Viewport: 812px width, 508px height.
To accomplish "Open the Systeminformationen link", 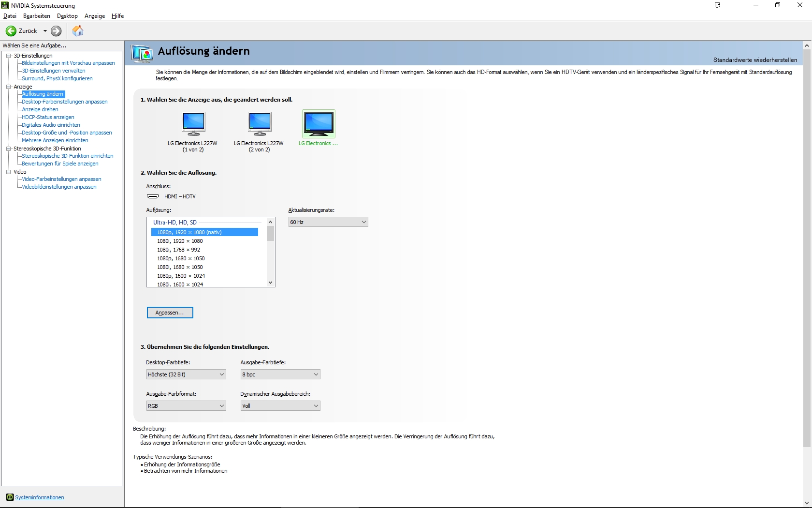I will tap(40, 497).
